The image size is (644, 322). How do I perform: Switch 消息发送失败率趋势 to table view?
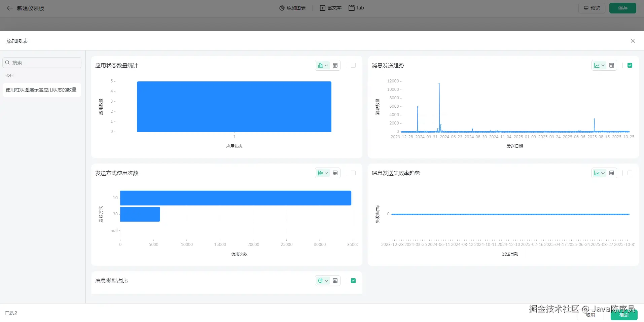click(612, 173)
